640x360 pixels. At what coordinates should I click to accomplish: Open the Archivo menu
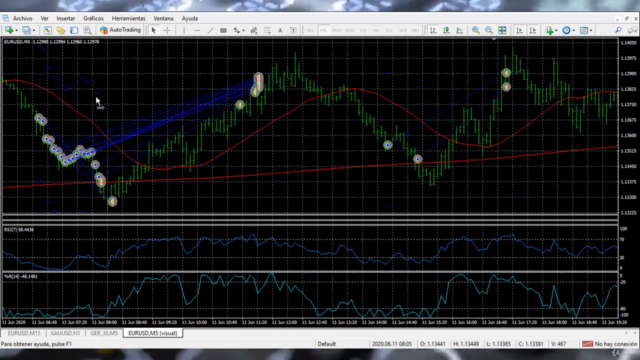(22, 18)
